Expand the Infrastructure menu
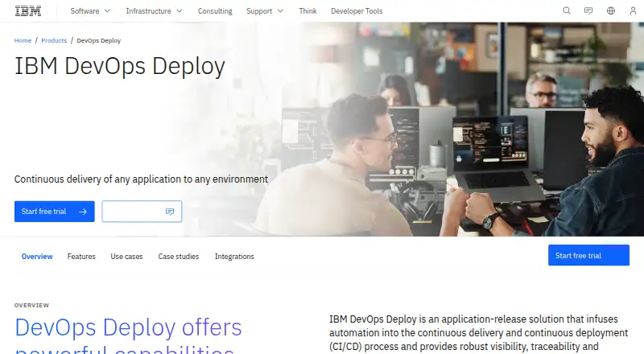This screenshot has width=644, height=354. click(154, 11)
